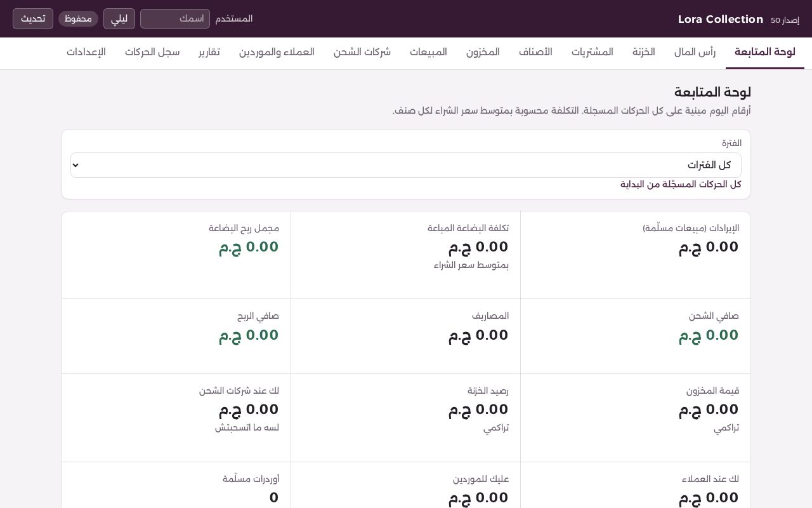Click the لسه ما اتسحبتش note
Screen dimensions: 812x508
(x=247, y=427)
